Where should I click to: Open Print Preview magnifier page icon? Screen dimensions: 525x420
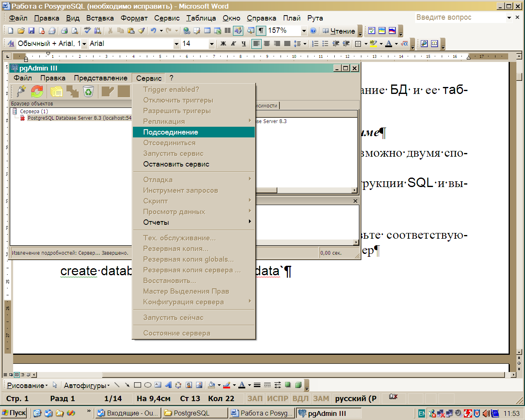tap(75, 31)
